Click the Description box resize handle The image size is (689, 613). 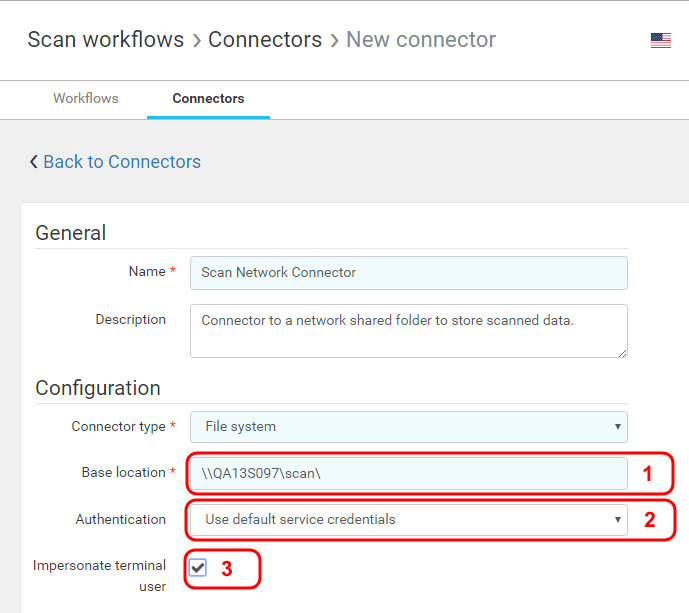point(622,352)
